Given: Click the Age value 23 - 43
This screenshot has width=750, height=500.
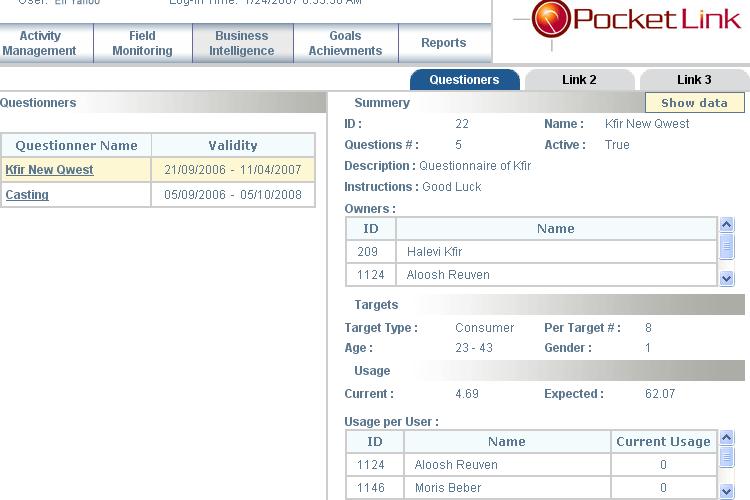Looking at the screenshot, I should click(474, 348).
